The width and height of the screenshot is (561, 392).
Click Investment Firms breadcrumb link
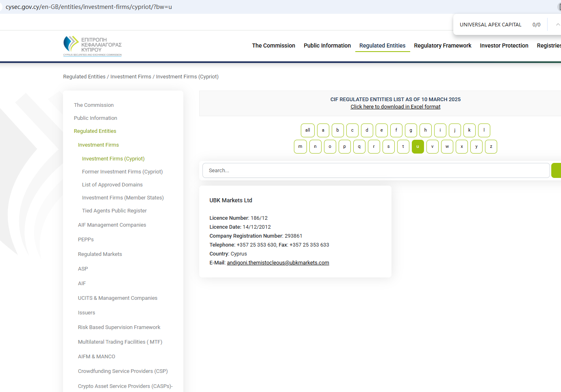coord(131,77)
